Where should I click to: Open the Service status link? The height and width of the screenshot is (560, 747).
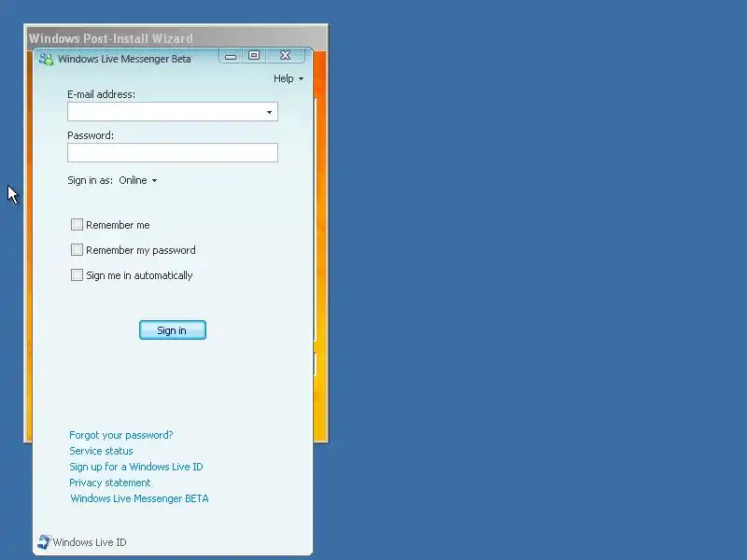coord(101,451)
